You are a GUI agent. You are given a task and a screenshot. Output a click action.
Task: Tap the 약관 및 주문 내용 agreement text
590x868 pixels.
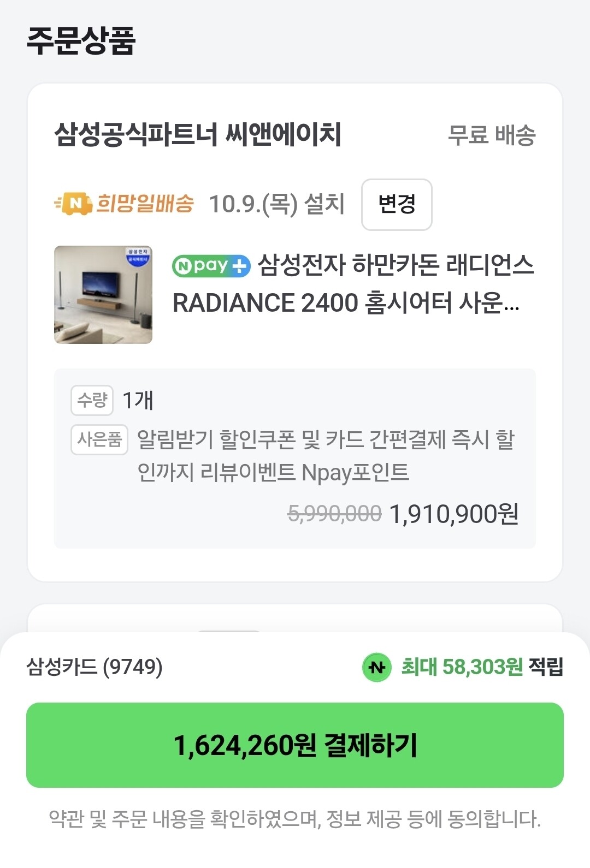click(295, 819)
